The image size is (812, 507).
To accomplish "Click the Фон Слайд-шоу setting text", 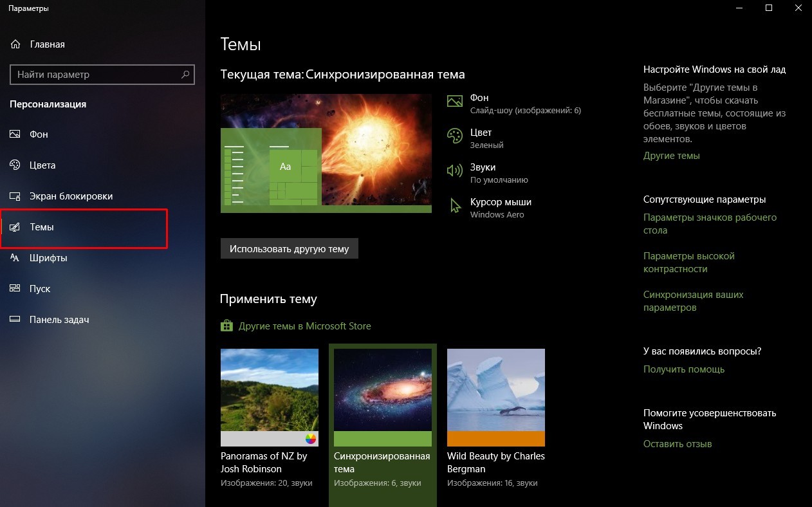I will click(526, 104).
